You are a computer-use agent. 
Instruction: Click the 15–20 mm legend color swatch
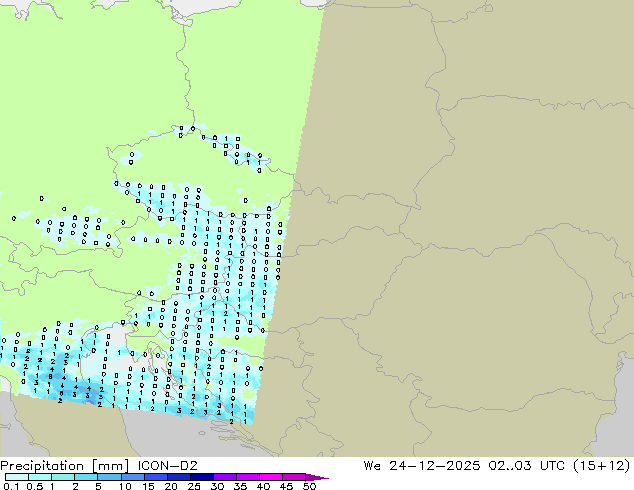pos(155,477)
